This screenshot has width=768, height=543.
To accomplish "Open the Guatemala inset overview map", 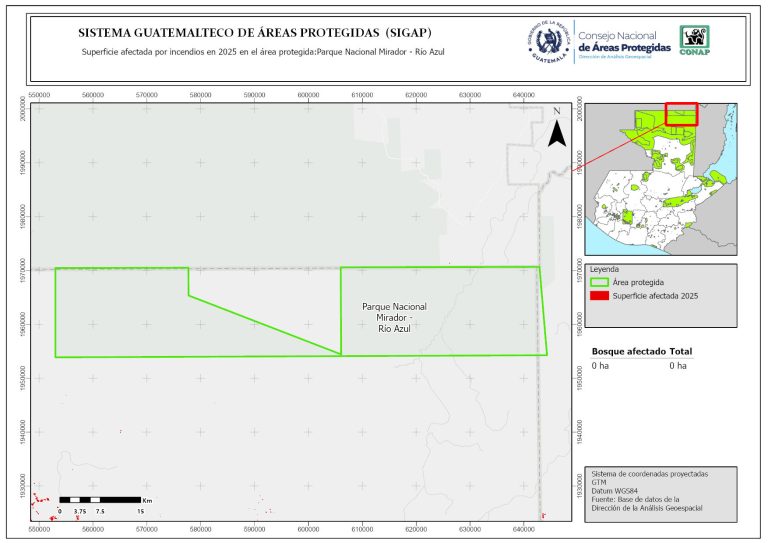I will click(x=660, y=180).
